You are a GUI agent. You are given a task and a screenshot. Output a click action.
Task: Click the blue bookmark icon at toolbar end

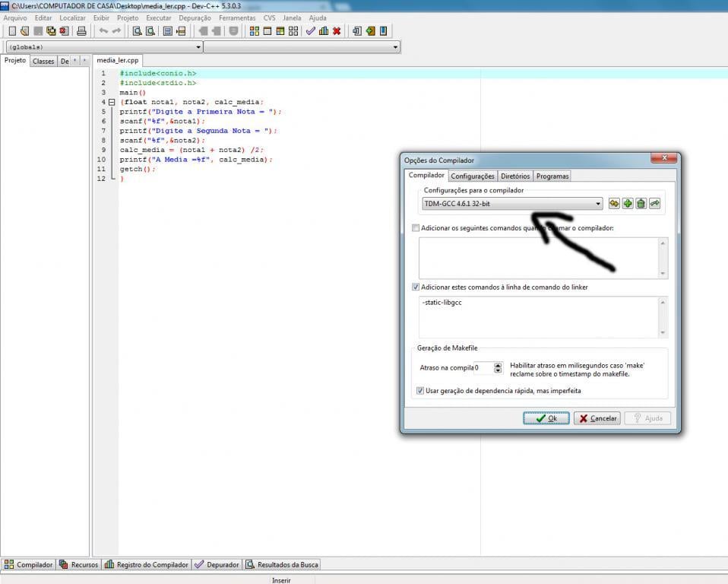(x=383, y=31)
